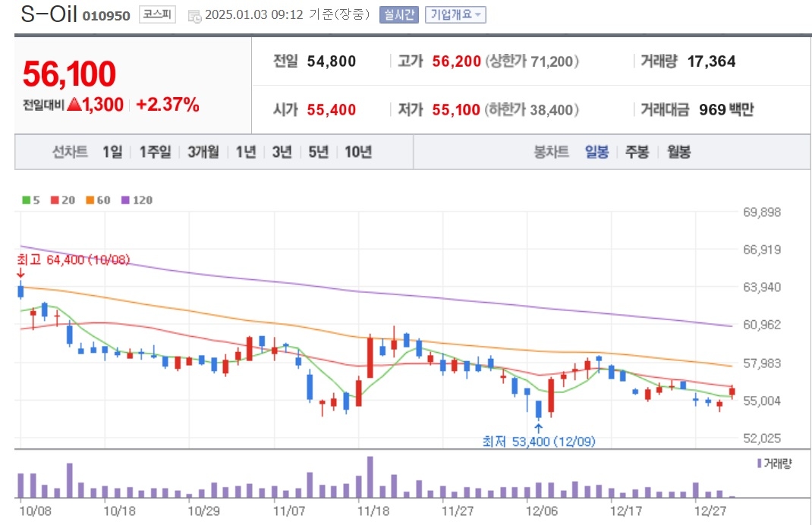
Task: Click the trading volume value 17,364
Action: click(712, 61)
